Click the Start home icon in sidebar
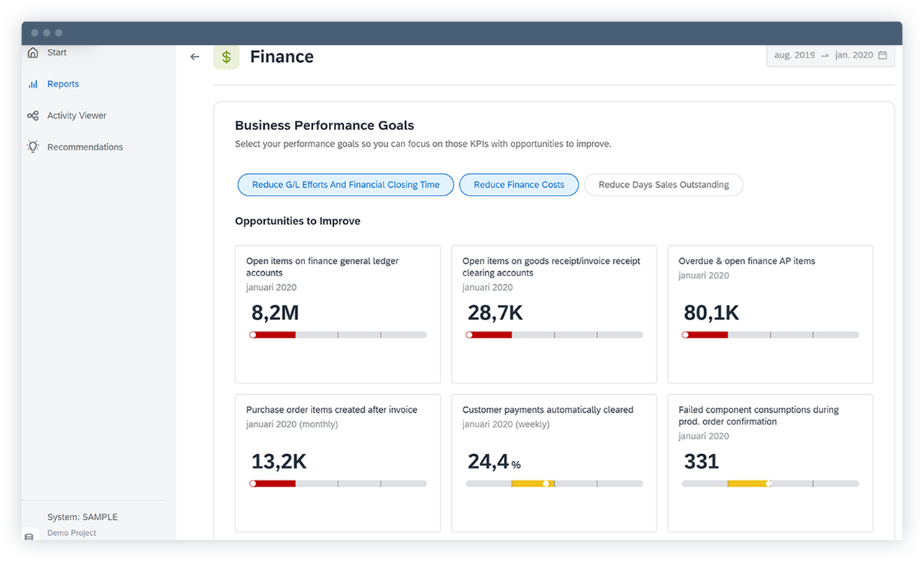924x561 pixels. (32, 52)
